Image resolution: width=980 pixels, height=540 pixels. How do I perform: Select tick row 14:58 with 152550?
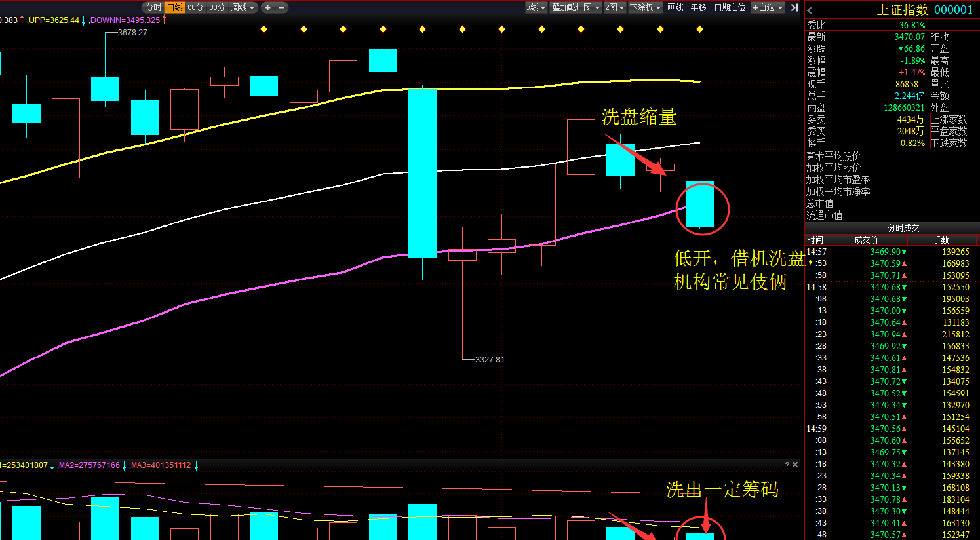[892, 287]
